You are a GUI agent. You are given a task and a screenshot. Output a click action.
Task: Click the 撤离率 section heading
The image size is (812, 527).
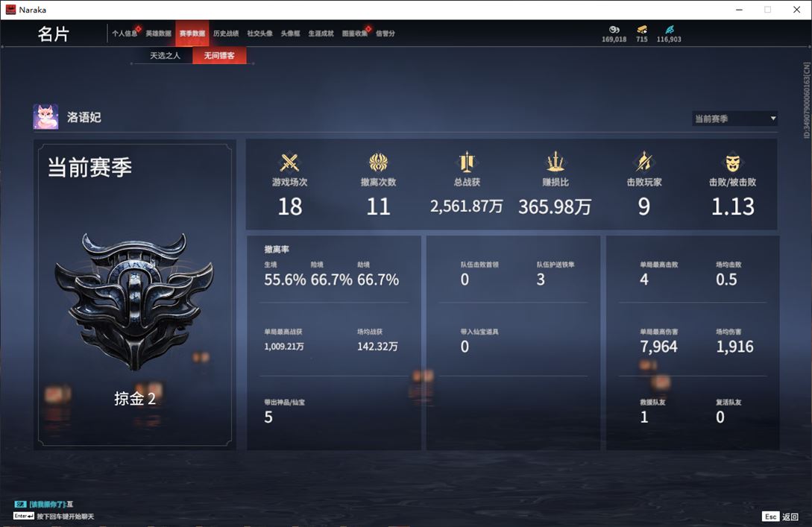coord(277,250)
